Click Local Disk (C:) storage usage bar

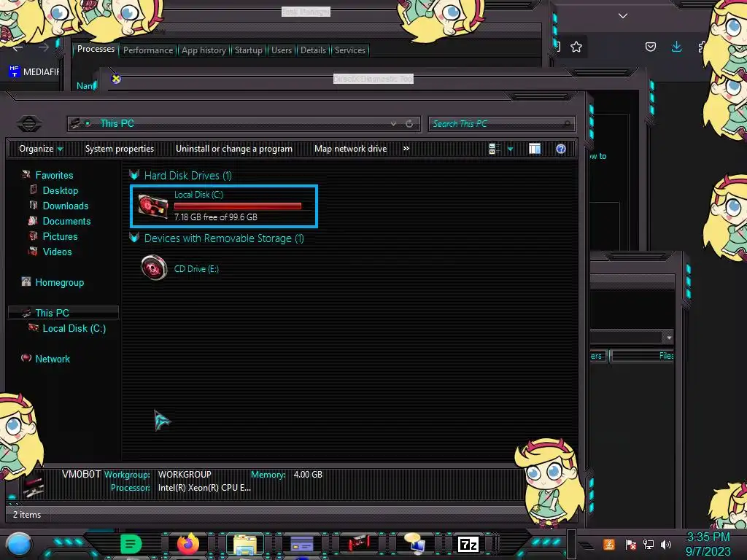[238, 206]
